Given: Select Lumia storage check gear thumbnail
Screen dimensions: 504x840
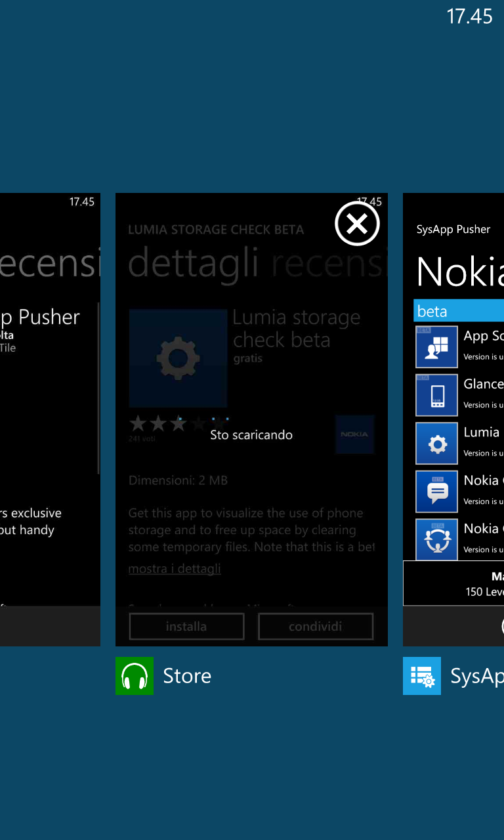Looking at the screenshot, I should point(178,358).
